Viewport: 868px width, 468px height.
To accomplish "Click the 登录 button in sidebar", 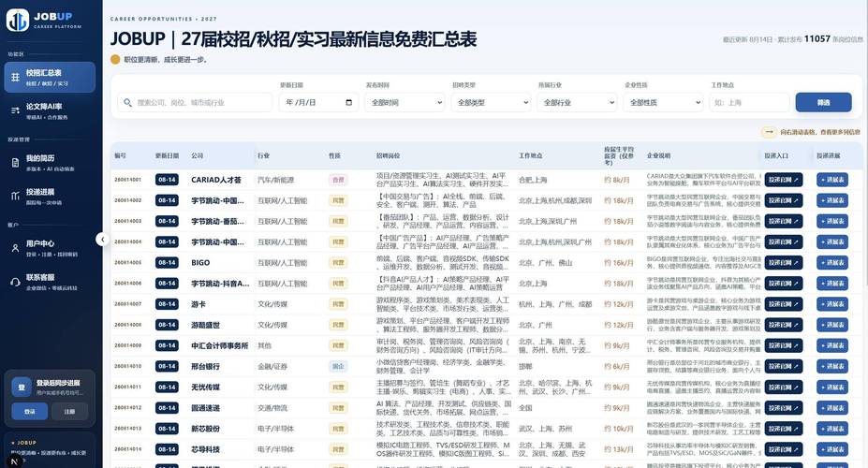I will [29, 411].
